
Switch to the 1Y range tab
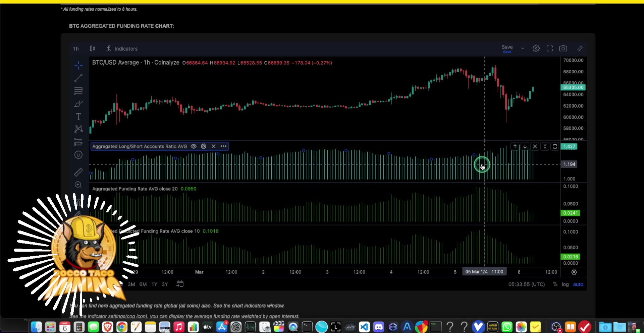pyautogui.click(x=154, y=284)
